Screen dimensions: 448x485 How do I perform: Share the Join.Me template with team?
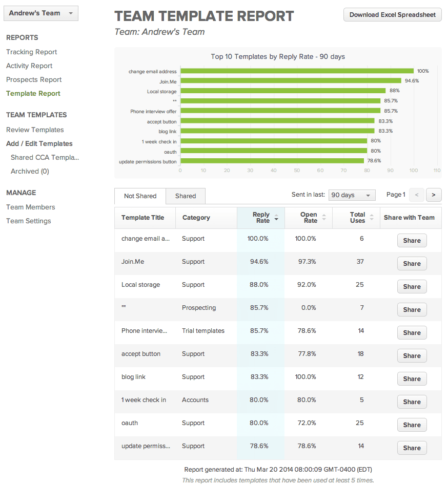[x=412, y=264]
